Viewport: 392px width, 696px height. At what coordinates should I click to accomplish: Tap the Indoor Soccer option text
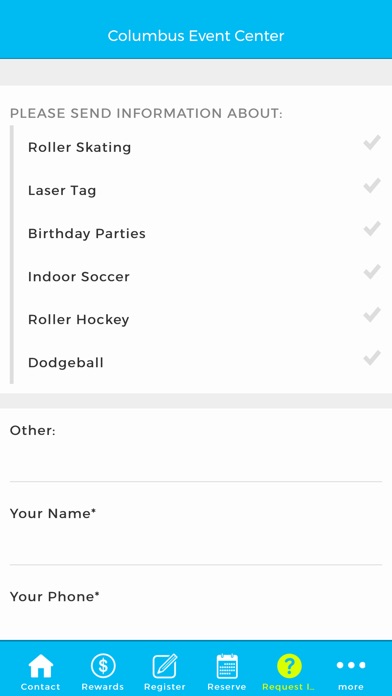pos(79,277)
